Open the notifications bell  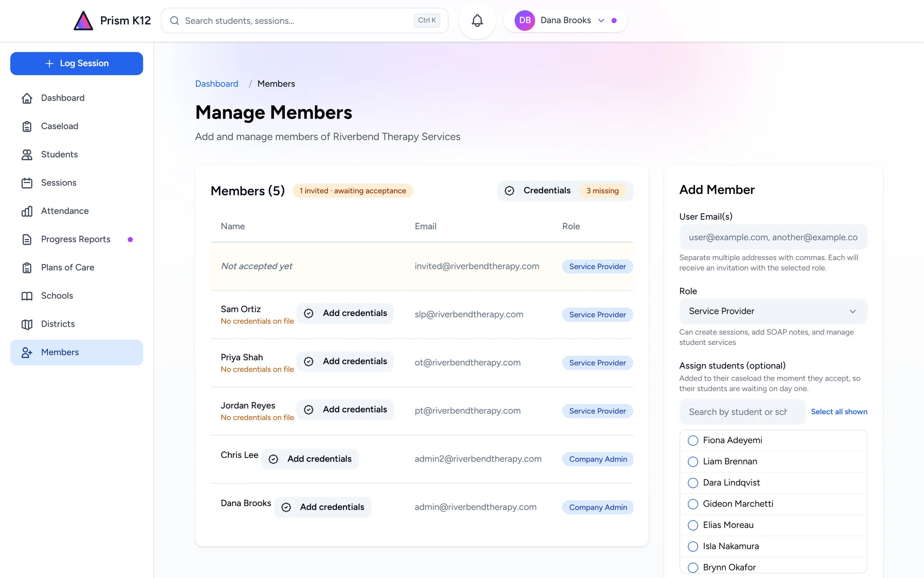coord(477,20)
